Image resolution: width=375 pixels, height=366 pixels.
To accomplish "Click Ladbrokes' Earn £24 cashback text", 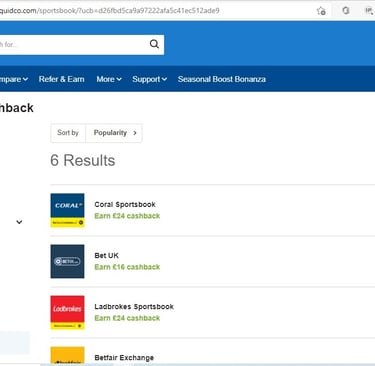I will coord(127,318).
